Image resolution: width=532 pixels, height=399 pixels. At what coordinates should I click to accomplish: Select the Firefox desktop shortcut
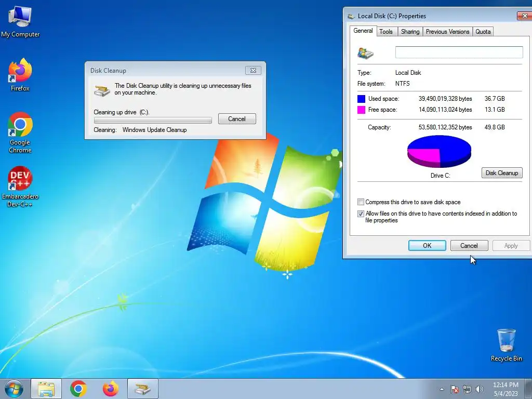coord(20,75)
